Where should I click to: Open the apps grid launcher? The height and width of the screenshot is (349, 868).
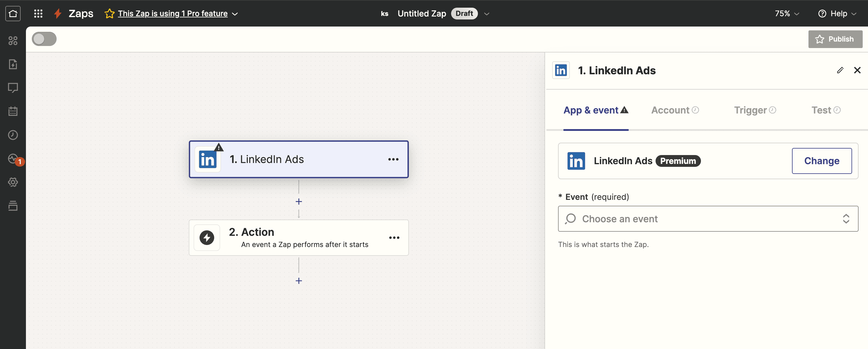pos(38,14)
